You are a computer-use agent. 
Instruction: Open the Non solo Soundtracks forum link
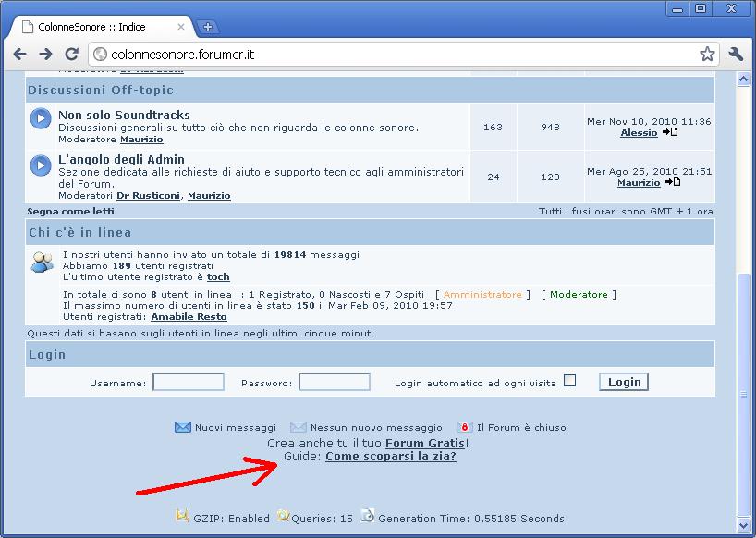(124, 115)
